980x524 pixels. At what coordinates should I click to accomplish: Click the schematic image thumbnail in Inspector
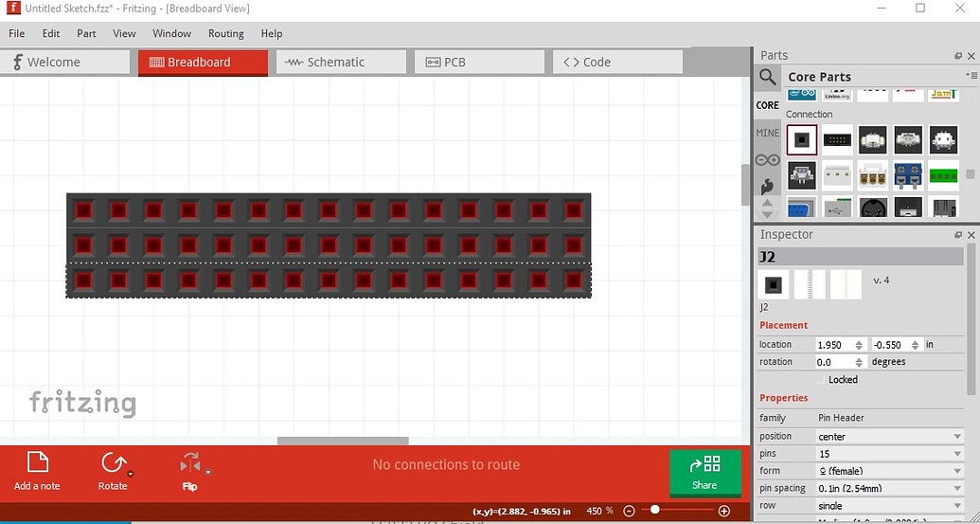(x=810, y=284)
